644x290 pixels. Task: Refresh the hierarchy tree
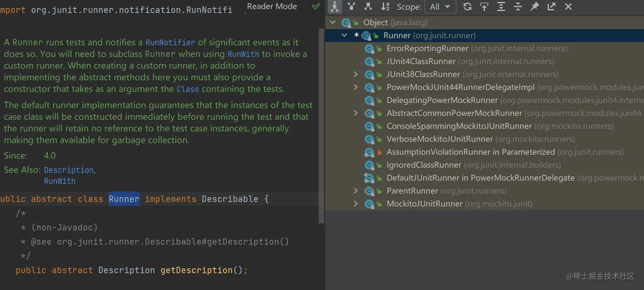pyautogui.click(x=467, y=6)
